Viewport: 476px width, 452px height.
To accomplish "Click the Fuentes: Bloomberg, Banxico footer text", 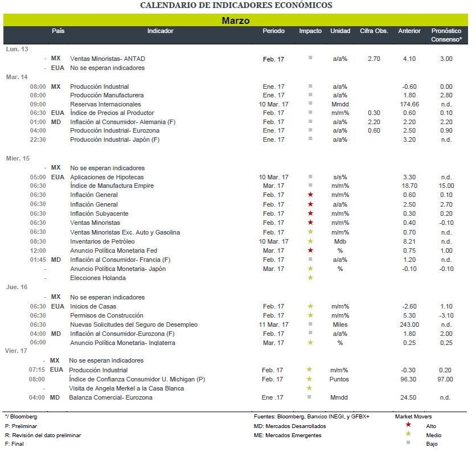I will (x=311, y=417).
